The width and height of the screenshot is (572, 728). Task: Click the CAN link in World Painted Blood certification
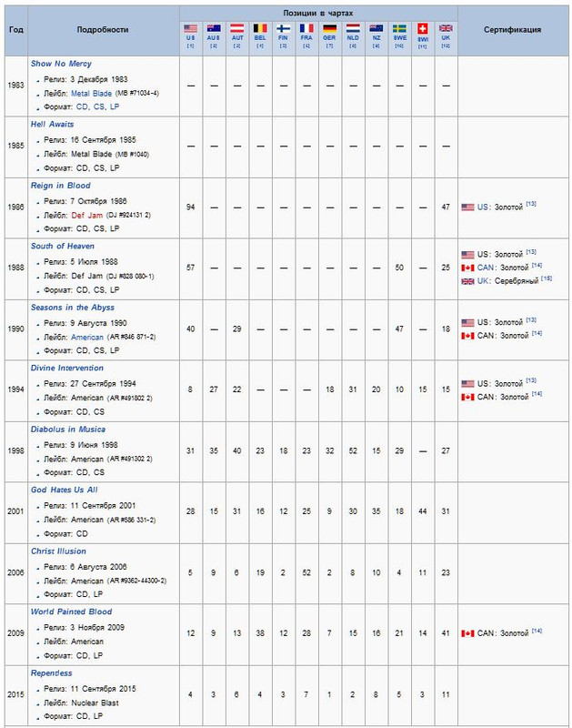pyautogui.click(x=486, y=633)
